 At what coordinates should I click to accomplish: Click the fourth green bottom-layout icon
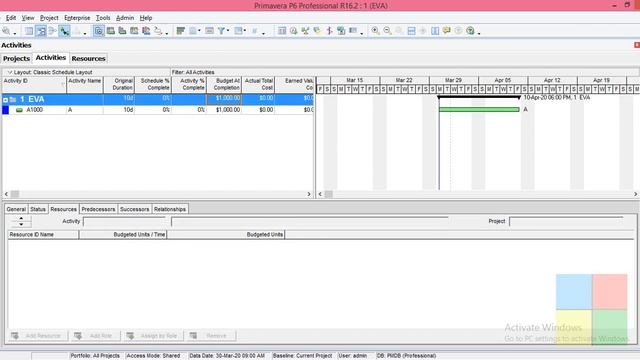134,31
